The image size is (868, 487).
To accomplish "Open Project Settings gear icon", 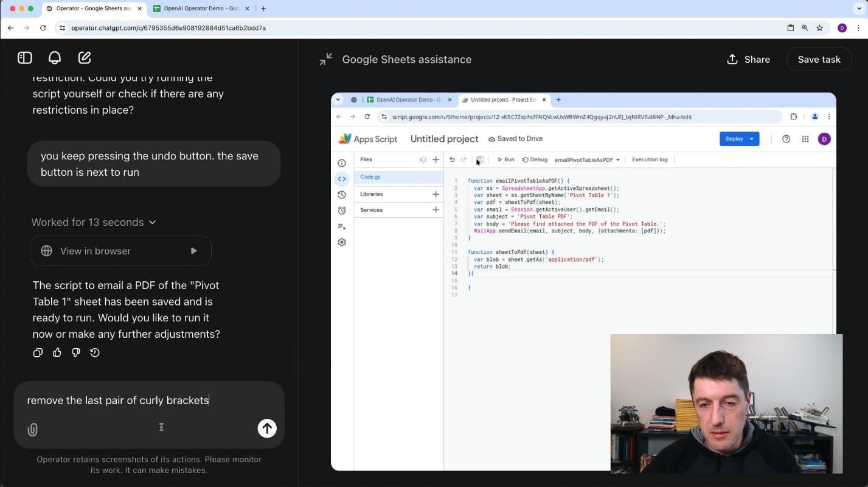I will pyautogui.click(x=342, y=242).
